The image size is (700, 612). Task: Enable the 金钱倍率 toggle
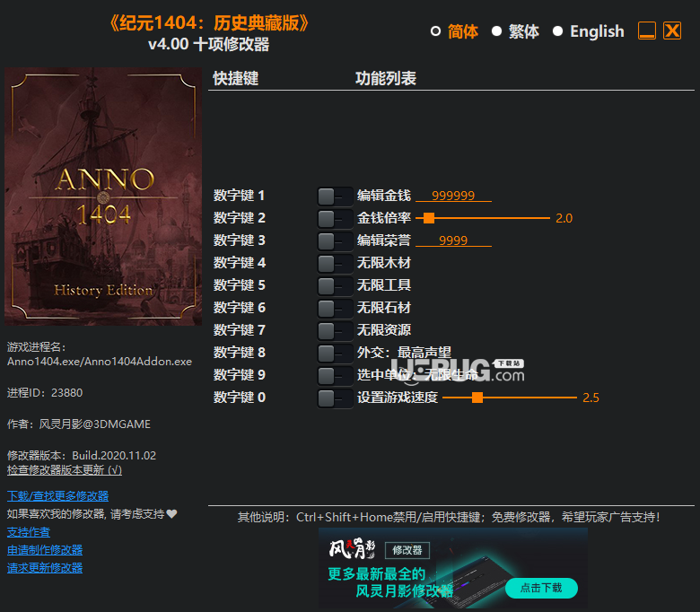pyautogui.click(x=335, y=218)
